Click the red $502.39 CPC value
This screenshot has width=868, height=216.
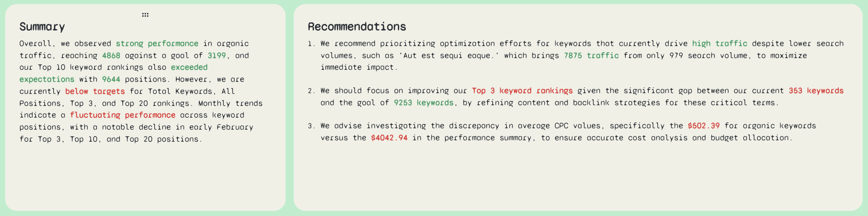(703, 126)
